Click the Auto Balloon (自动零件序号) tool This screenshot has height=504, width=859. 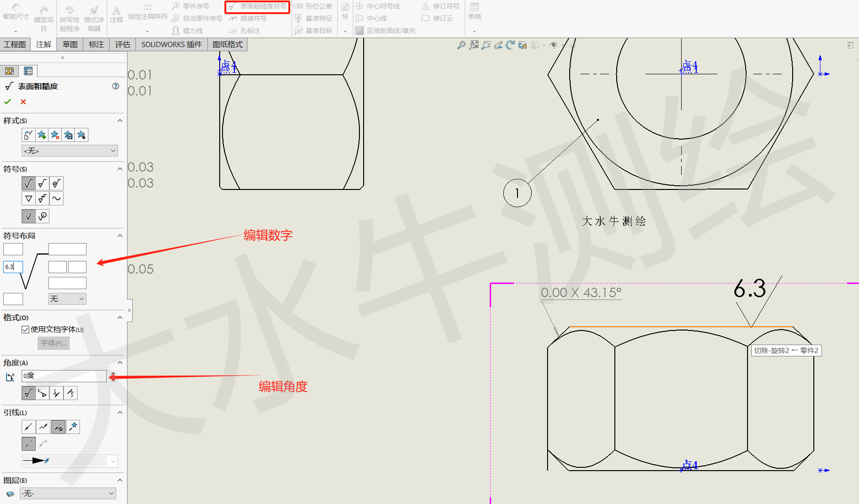pos(197,18)
